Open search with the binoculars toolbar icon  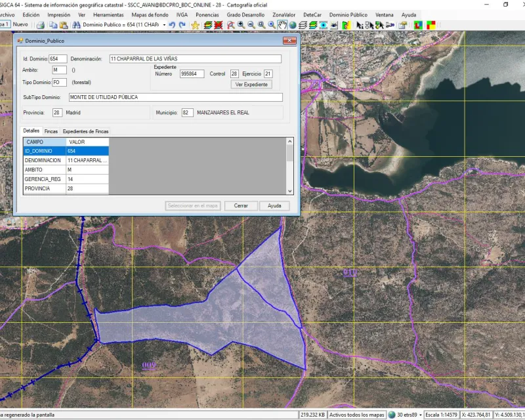[76, 24]
